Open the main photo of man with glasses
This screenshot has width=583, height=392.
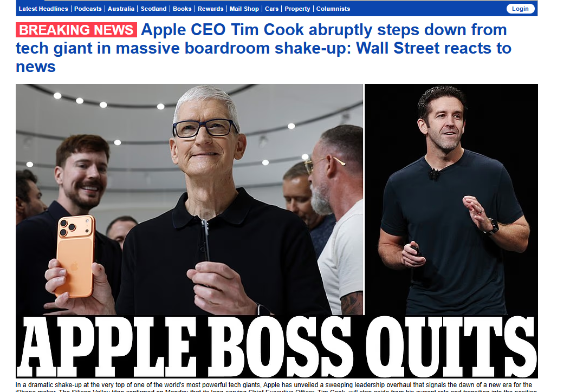tap(189, 199)
